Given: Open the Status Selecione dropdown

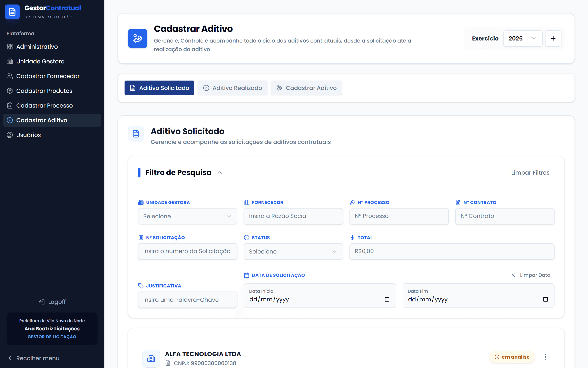Looking at the screenshot, I should (293, 251).
